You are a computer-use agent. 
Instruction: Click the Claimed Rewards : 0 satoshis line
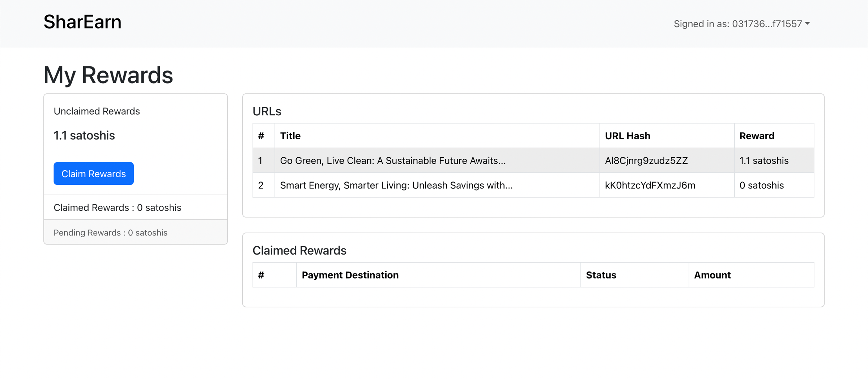click(x=117, y=208)
